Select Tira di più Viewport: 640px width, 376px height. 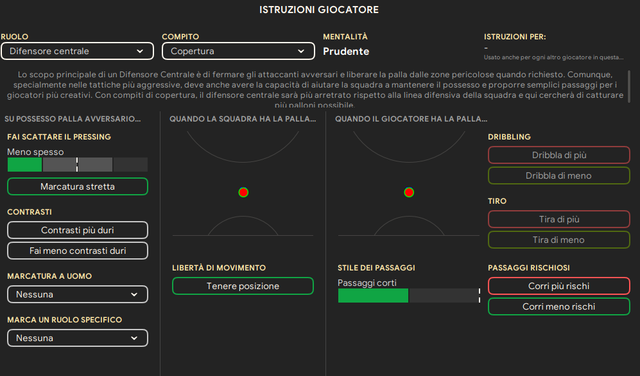tap(559, 219)
